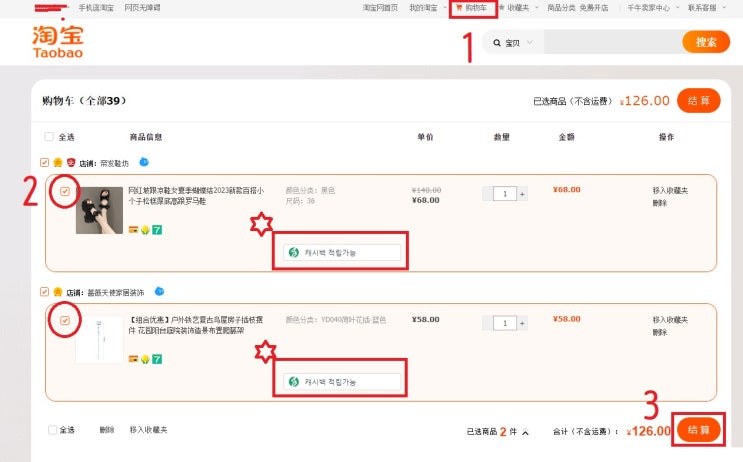743x462 pixels.
Task: Increase quantity of the ¥68.00 sandals item
Action: pyautogui.click(x=522, y=194)
